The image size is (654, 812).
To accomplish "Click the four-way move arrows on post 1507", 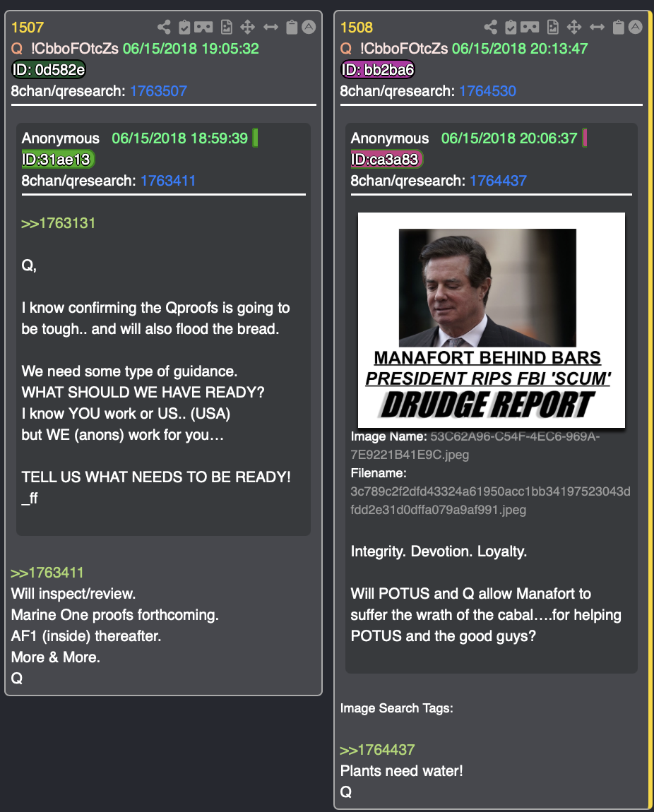I will pyautogui.click(x=247, y=27).
